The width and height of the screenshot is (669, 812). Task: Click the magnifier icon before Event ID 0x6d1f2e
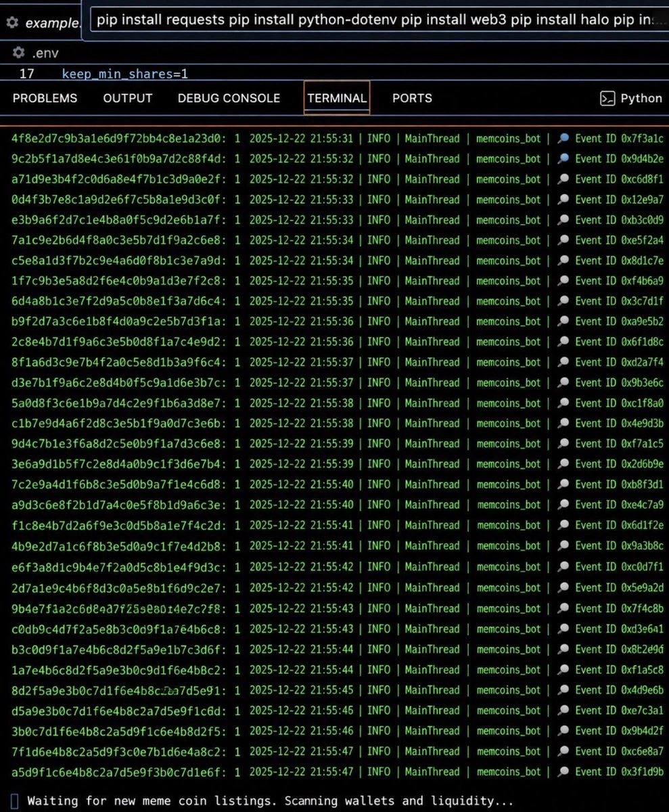563,525
